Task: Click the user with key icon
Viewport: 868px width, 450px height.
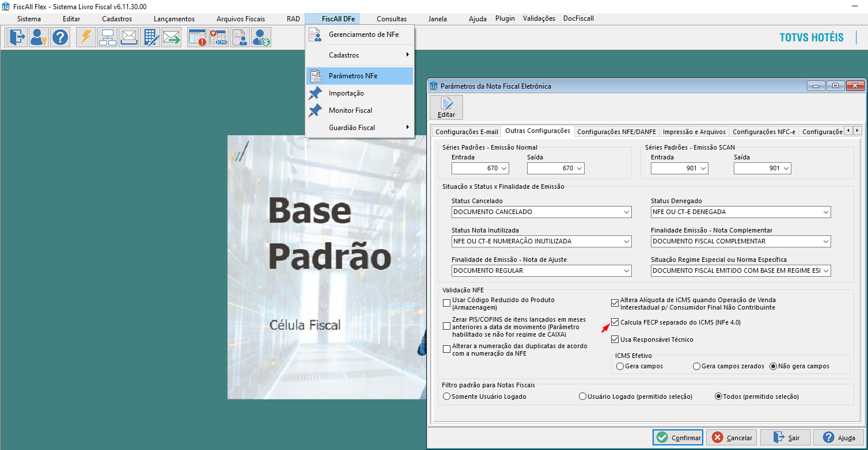Action: coord(39,37)
